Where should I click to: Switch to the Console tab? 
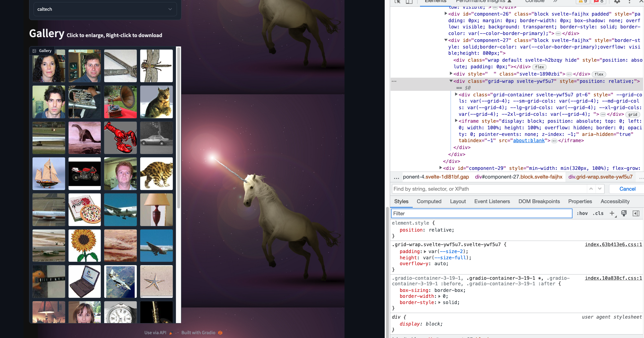535,1
